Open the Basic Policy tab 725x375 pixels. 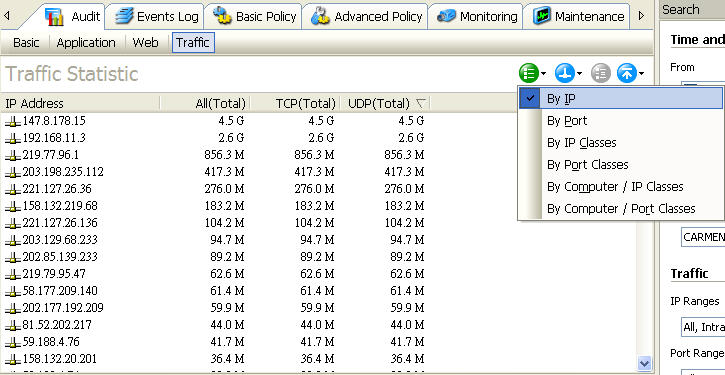[x=254, y=17]
